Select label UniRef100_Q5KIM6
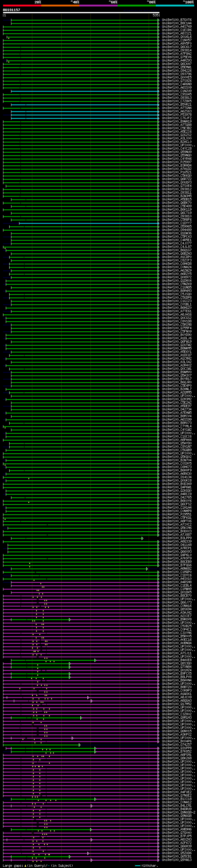This screenshot has width=197, height=868. tap(176, 528)
